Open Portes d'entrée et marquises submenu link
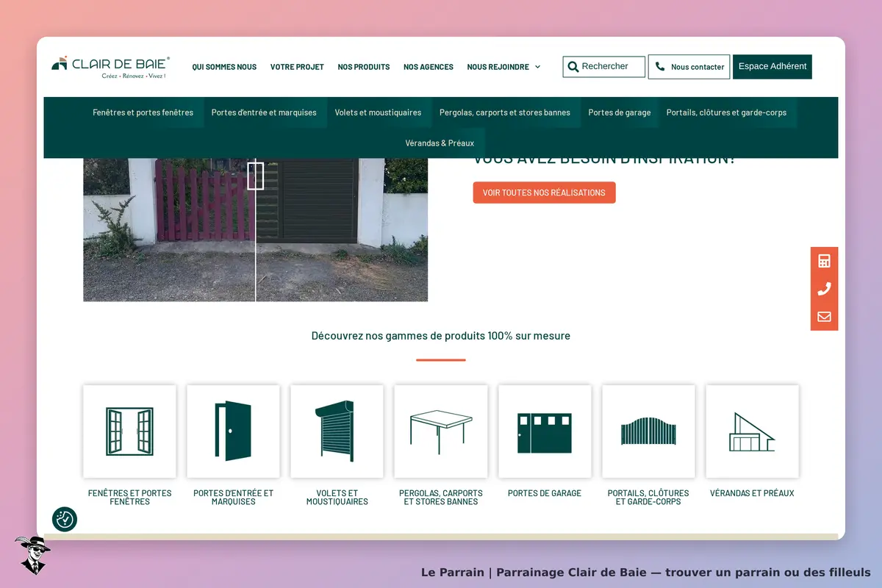Viewport: 882px width, 588px height. point(264,112)
